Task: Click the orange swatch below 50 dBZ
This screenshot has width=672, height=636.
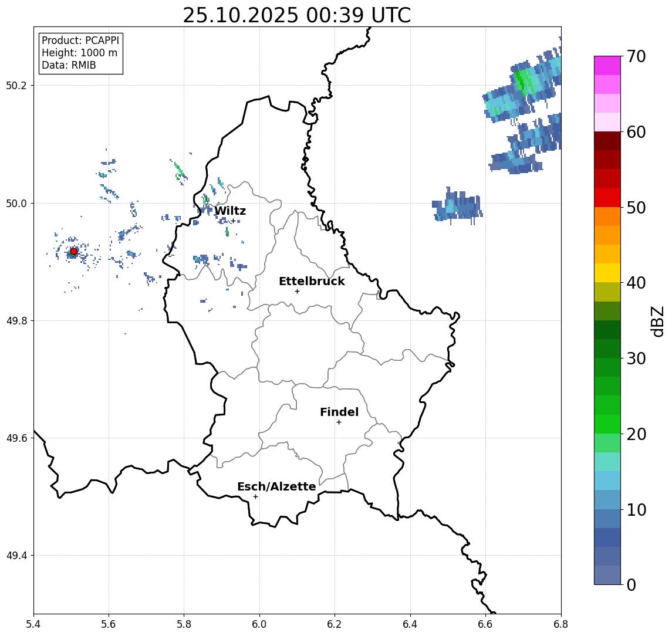Action: tap(607, 216)
